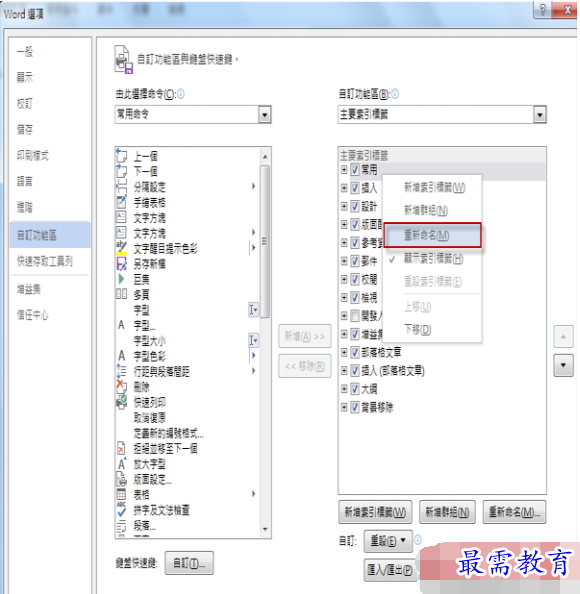Click the commands list scroll up arrow
The image size is (580, 594).
coord(265,156)
